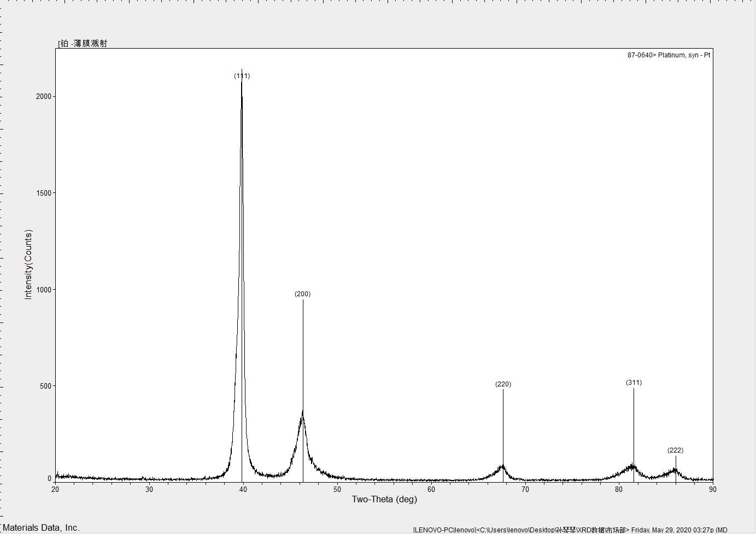Select the (200) peak label
This screenshot has width=756, height=534.
(302, 294)
